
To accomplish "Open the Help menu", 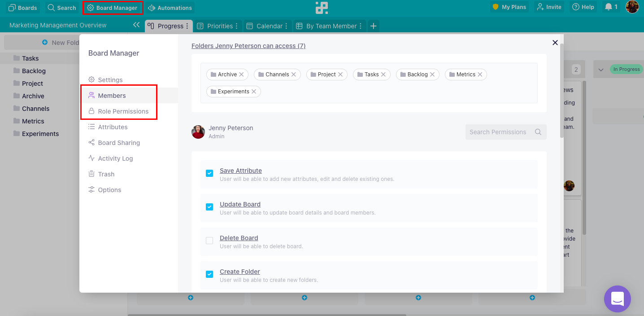I will pyautogui.click(x=583, y=7).
